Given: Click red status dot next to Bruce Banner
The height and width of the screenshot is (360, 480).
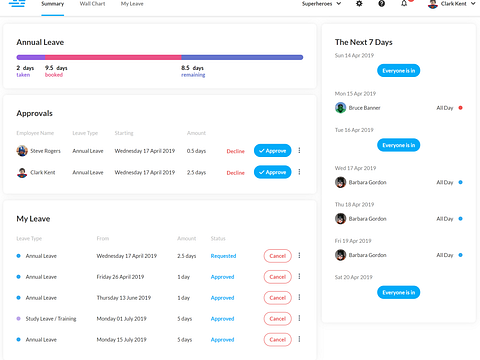Looking at the screenshot, I should coord(460,108).
